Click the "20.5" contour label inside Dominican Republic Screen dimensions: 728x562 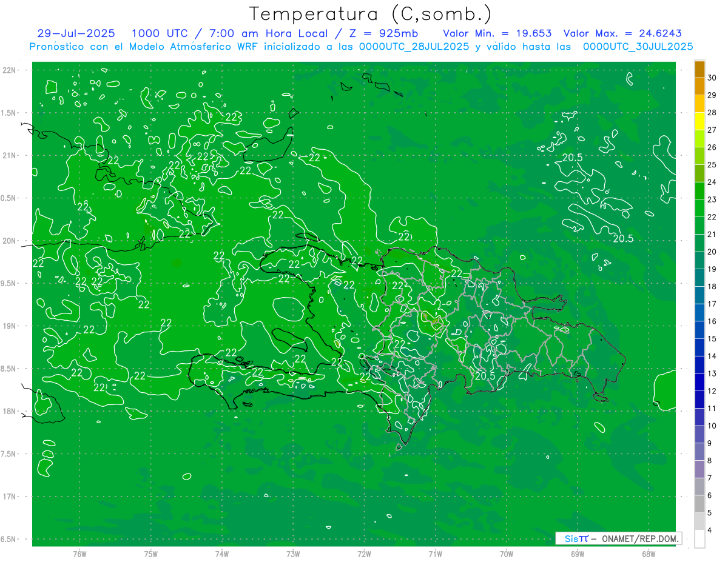click(485, 376)
